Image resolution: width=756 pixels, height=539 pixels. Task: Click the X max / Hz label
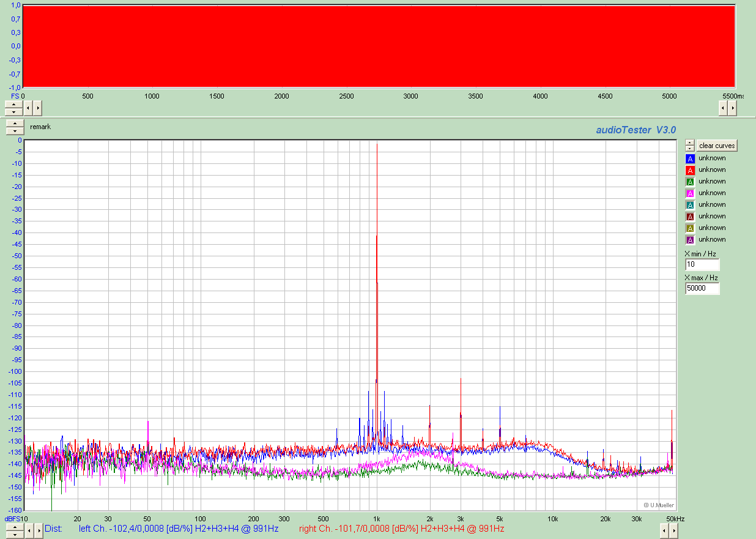pos(702,277)
